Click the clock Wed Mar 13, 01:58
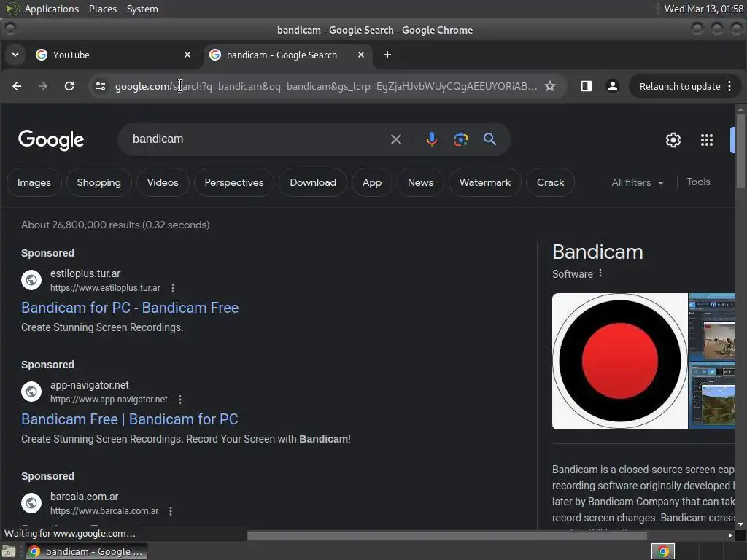Image resolution: width=747 pixels, height=560 pixels. coord(704,9)
